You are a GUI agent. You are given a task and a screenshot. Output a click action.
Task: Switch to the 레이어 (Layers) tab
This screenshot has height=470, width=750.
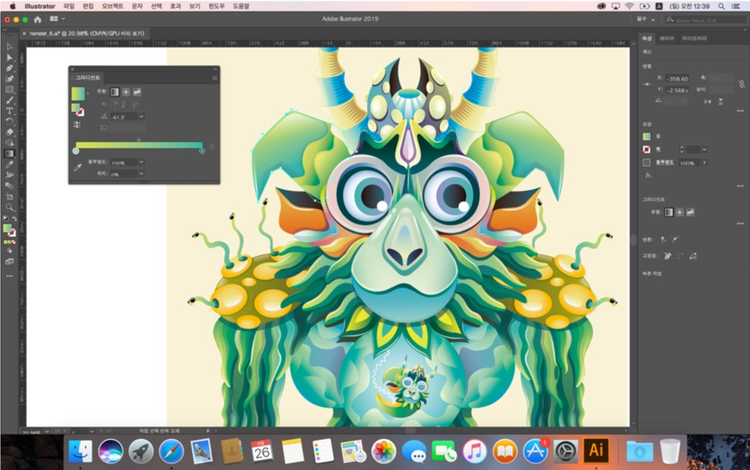(666, 38)
